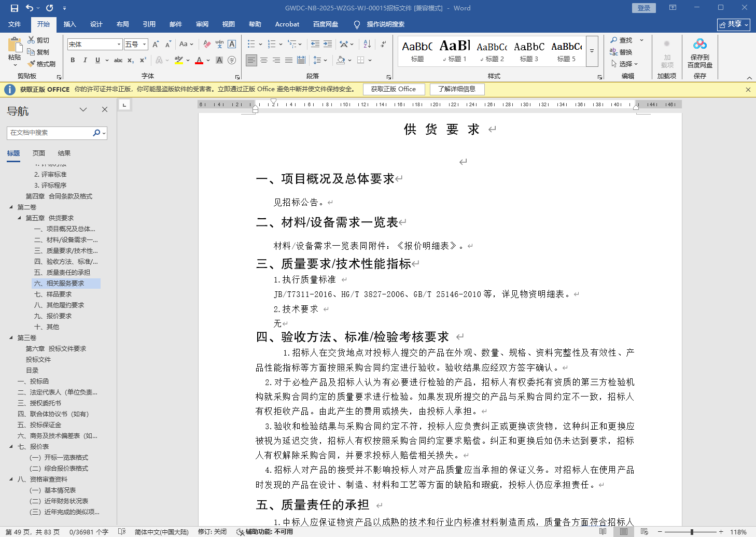Clear all formatting with the eraser icon

point(207,45)
